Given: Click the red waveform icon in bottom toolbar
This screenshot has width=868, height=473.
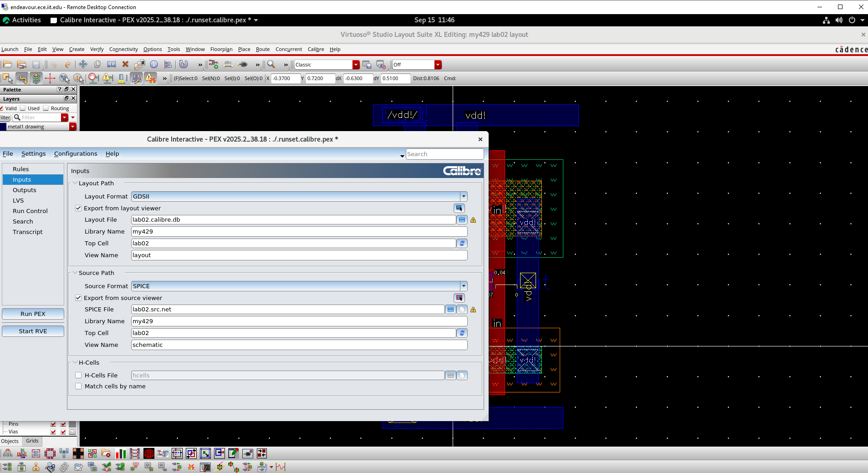Looking at the screenshot, I should coord(281,467).
